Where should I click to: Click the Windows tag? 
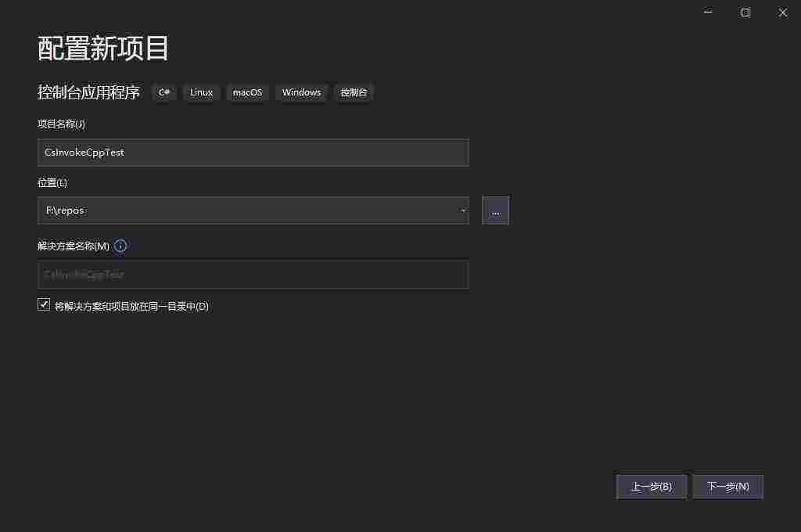(301, 92)
